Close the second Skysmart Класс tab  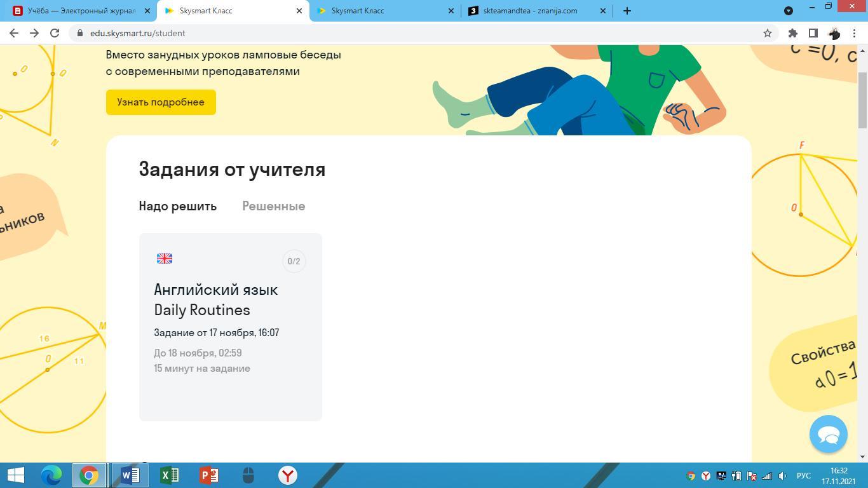pyautogui.click(x=451, y=11)
